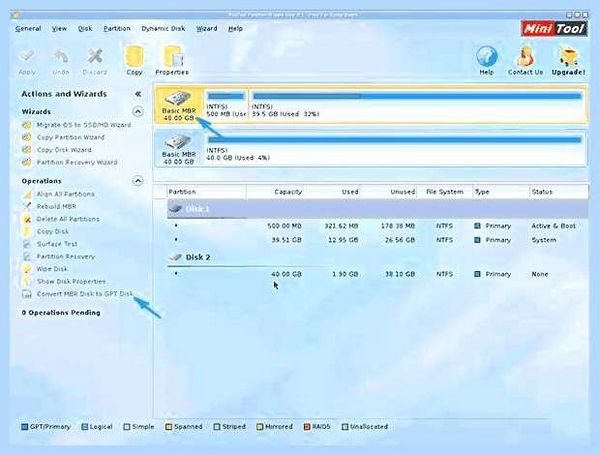Viewport: 600px width, 455px height.
Task: Sort by the Unused column header
Action: (x=390, y=192)
